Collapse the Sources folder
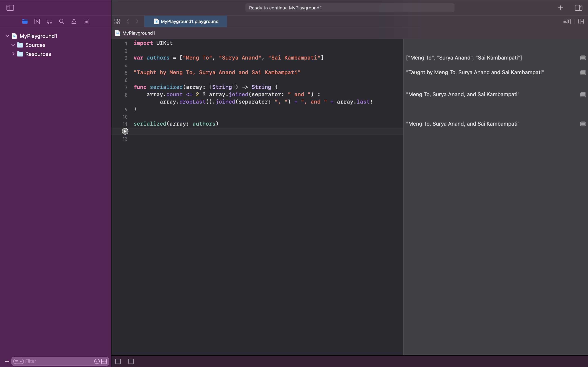 pyautogui.click(x=13, y=45)
